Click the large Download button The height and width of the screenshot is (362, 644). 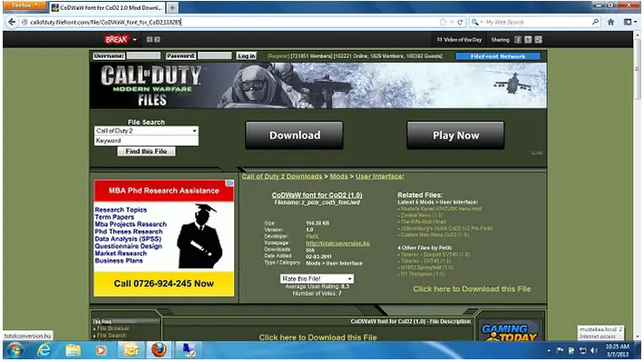[295, 135]
